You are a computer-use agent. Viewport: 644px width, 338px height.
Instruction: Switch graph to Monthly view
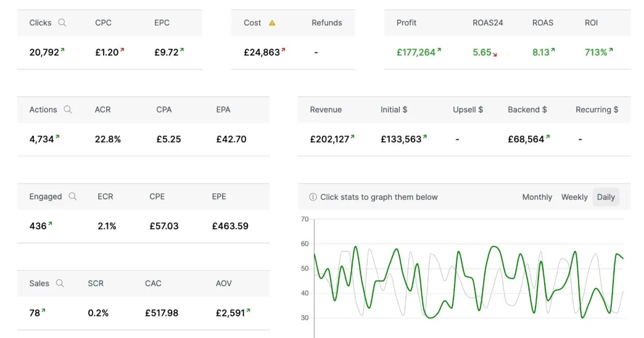[537, 197]
